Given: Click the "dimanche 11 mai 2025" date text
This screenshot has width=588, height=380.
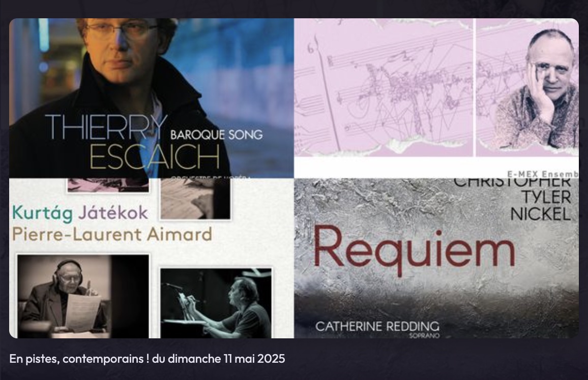Looking at the screenshot, I should (x=226, y=359).
